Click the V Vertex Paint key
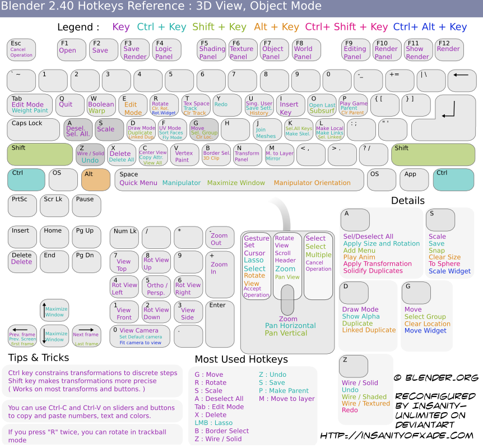 (x=185, y=154)
